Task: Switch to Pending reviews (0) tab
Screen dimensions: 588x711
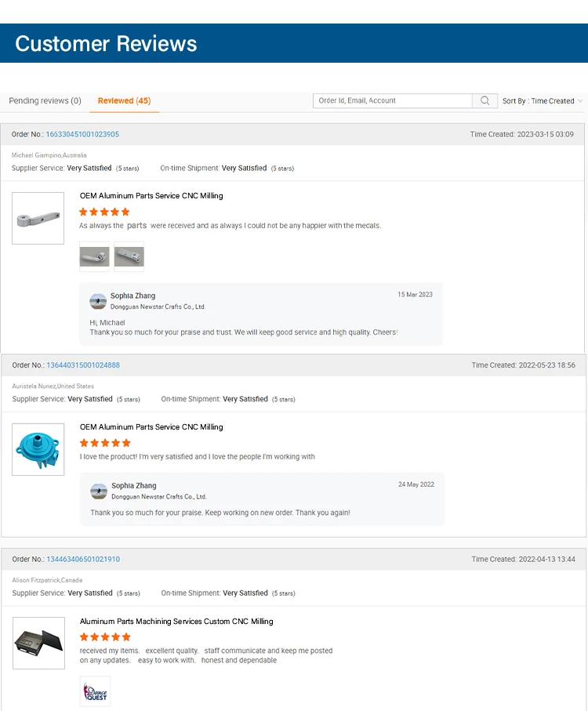Action: tap(45, 101)
